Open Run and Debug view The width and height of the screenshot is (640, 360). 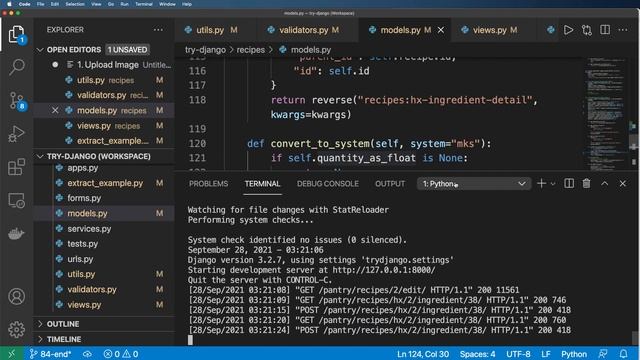tap(16, 133)
